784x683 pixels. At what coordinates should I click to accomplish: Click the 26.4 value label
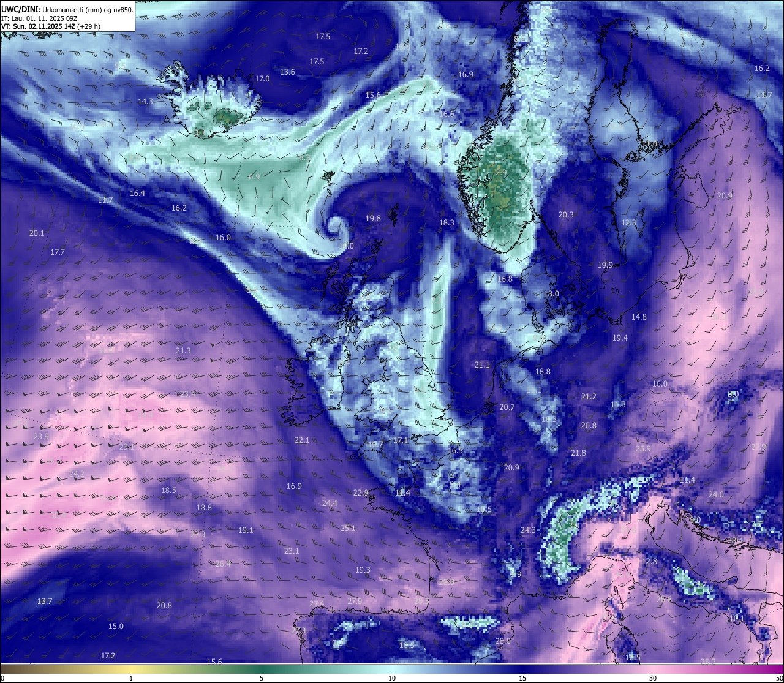[x=223, y=564]
